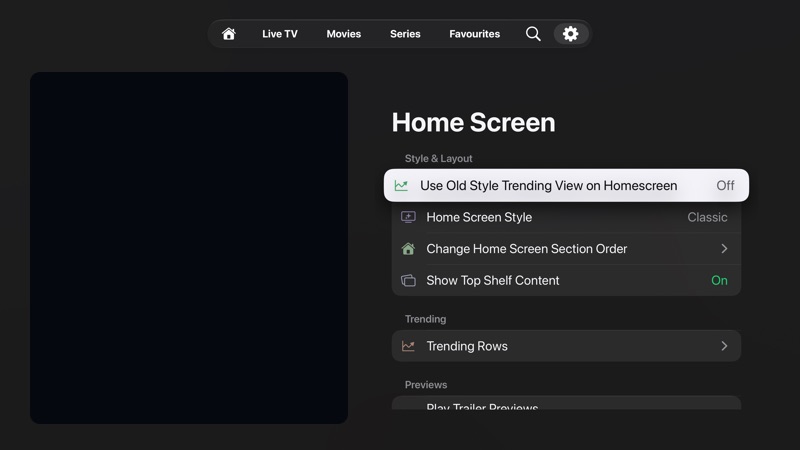Image resolution: width=800 pixels, height=450 pixels.
Task: Open the Trending Rows label
Action: coord(467,346)
